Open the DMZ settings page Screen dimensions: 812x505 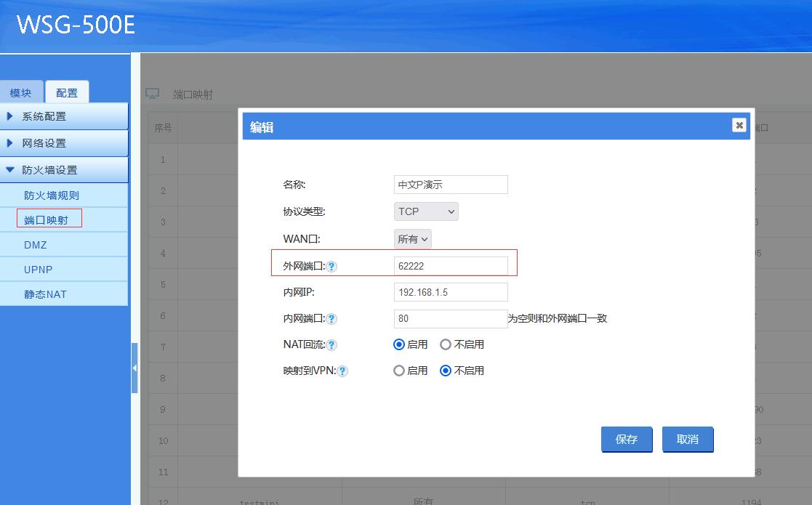coord(34,245)
